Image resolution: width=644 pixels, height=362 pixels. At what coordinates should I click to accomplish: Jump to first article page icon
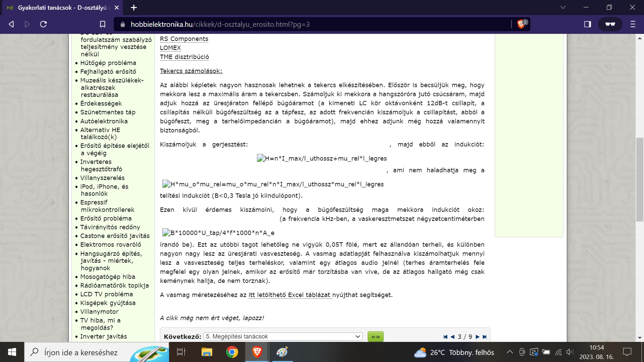(445, 337)
